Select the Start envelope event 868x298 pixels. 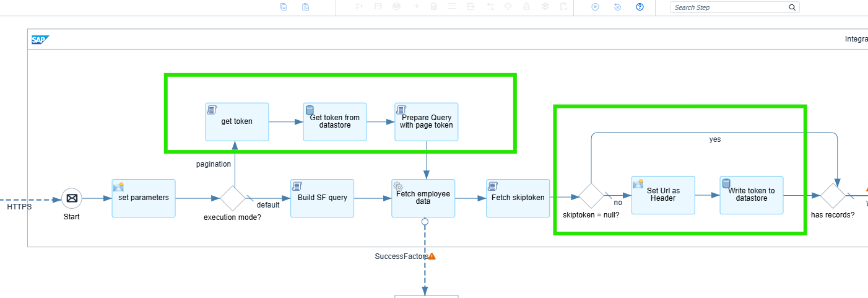click(72, 198)
